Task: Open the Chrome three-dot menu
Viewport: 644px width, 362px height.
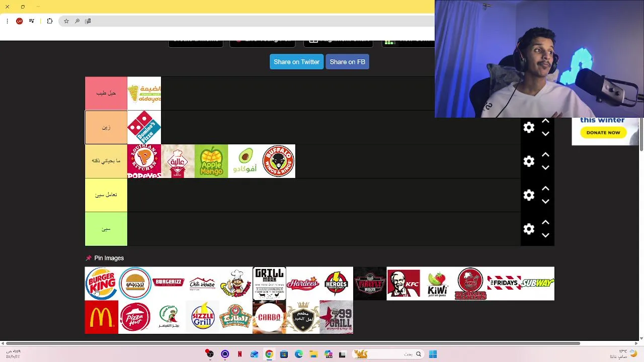Action: point(7,21)
